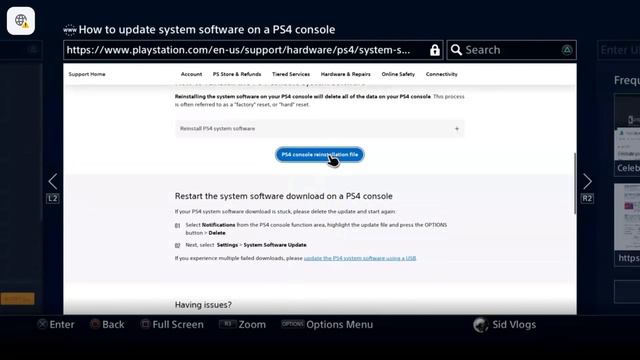
Task: Open the Connectivity menu
Action: point(442,74)
